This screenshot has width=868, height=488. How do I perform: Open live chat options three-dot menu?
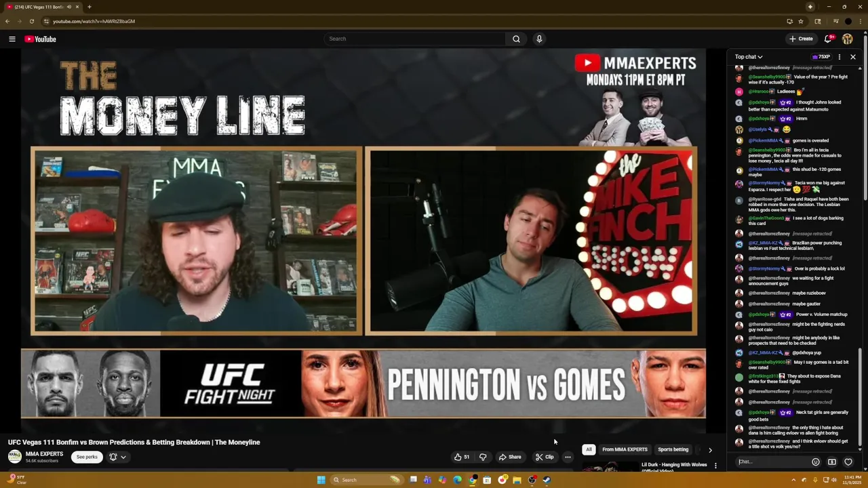coord(840,57)
